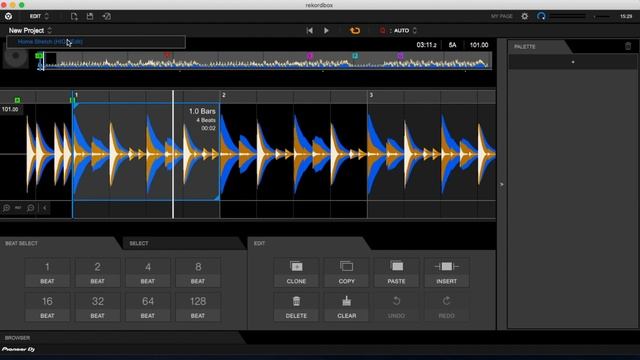Open the EDIT mode dropdown

[39, 16]
